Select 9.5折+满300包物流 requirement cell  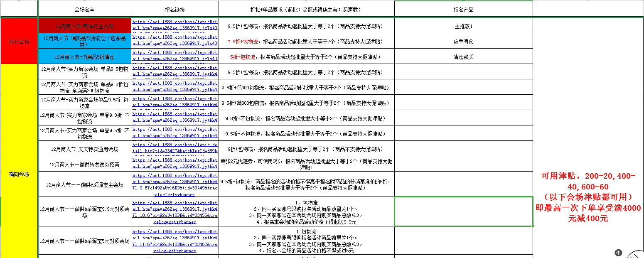[306, 103]
